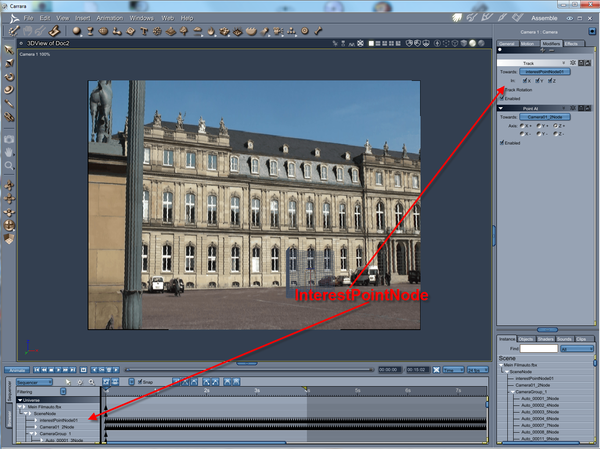The image size is (600, 449).
Task: Click the Bank camera sphere icon
Action: pyautogui.click(x=9, y=225)
